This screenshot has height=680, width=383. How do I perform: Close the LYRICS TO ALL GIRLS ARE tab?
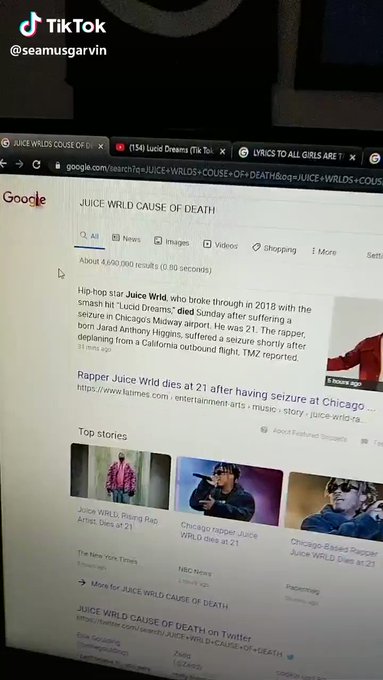pos(353,157)
